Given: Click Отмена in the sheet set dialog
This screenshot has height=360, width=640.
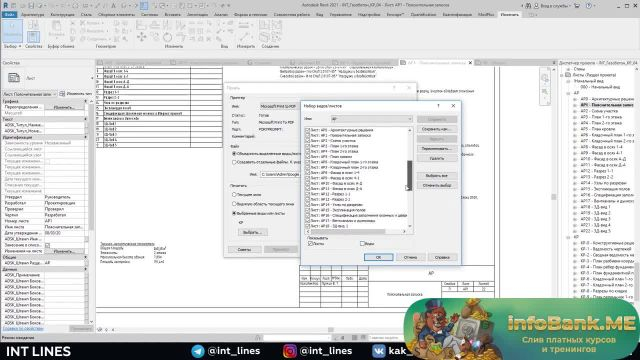Looking at the screenshot, I should tap(410, 257).
